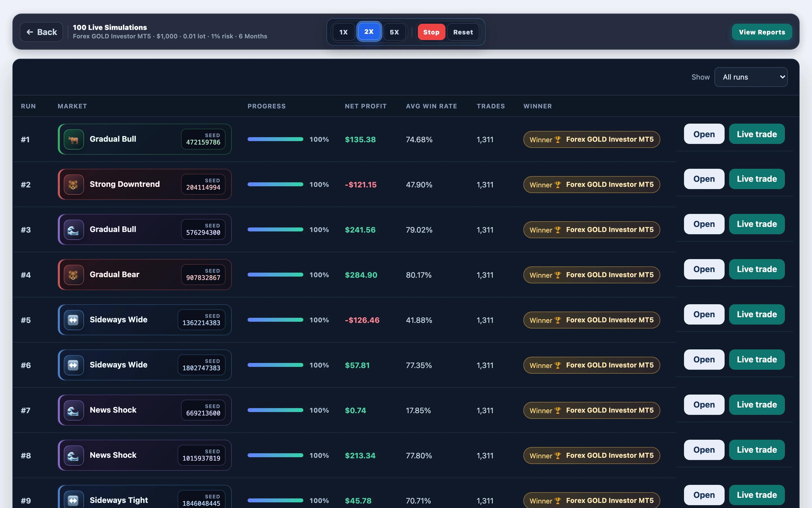Open View Reports
The height and width of the screenshot is (508, 812).
click(x=762, y=32)
